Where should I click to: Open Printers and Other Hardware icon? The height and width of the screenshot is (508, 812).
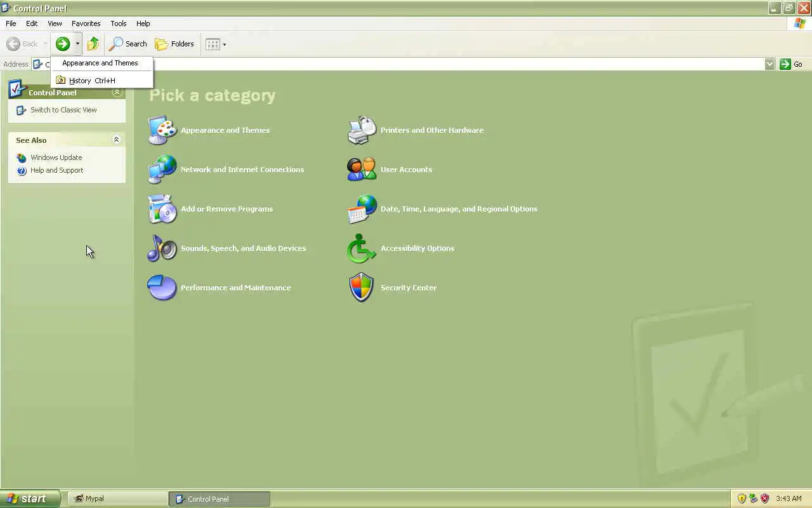pos(362,130)
